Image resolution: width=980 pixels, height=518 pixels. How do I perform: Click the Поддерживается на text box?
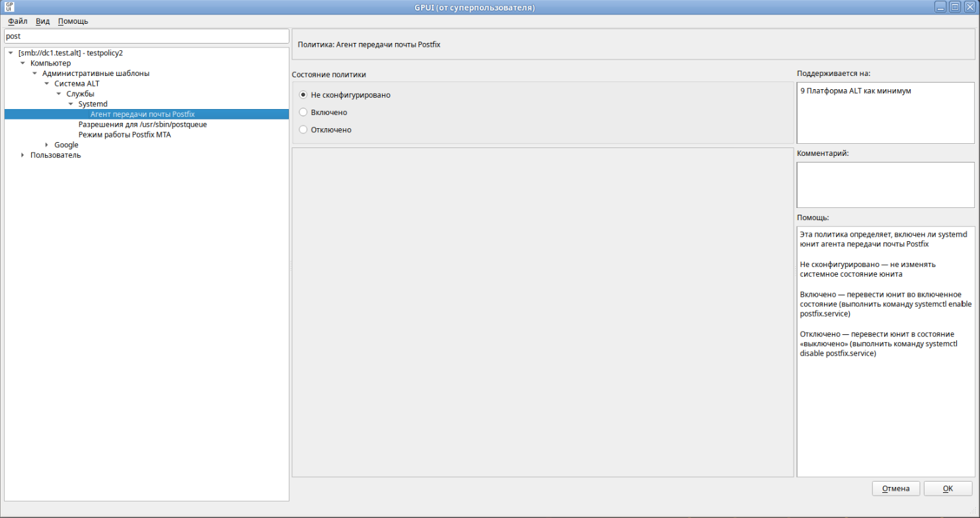(886, 112)
